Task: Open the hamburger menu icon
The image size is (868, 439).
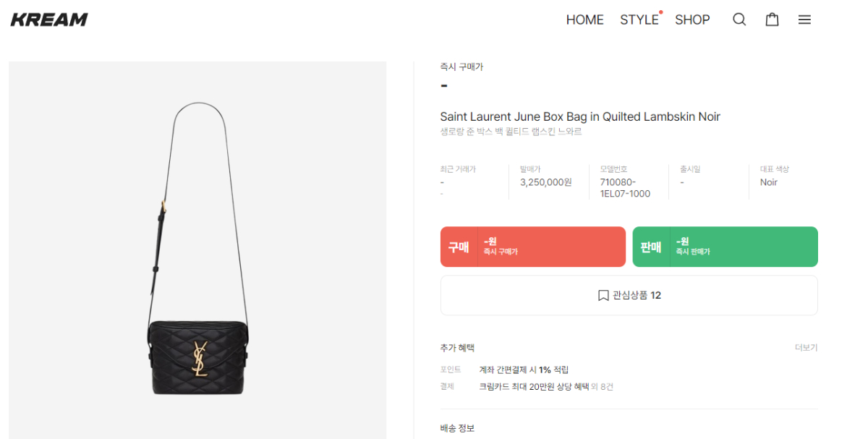Action: pyautogui.click(x=804, y=20)
